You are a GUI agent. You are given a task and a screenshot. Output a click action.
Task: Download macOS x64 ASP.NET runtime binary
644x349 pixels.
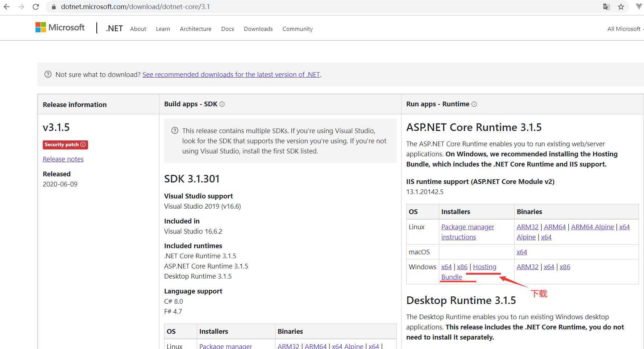coord(522,252)
